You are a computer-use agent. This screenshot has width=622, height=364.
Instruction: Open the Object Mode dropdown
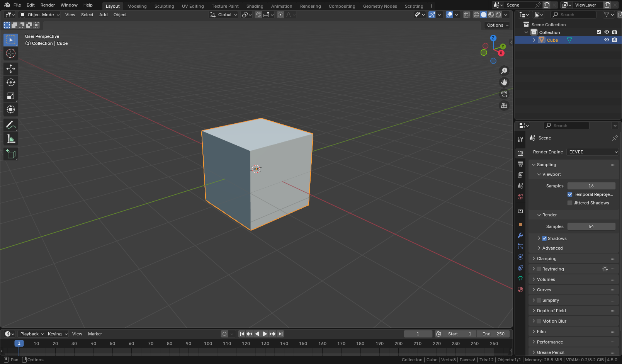(x=39, y=15)
